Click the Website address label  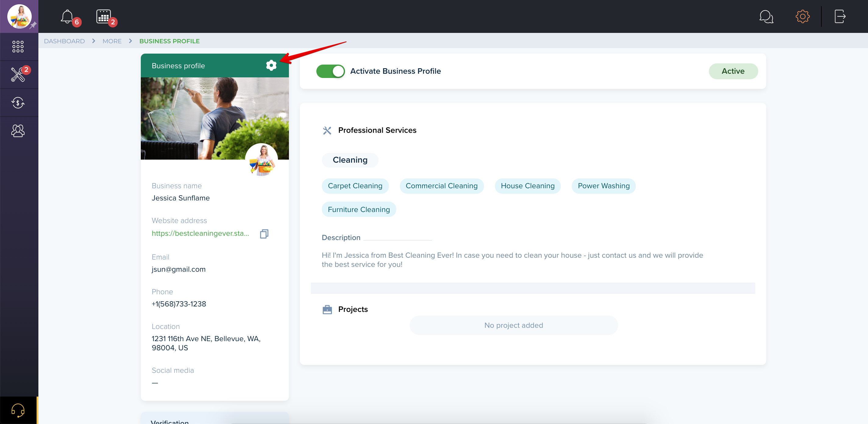pos(179,221)
